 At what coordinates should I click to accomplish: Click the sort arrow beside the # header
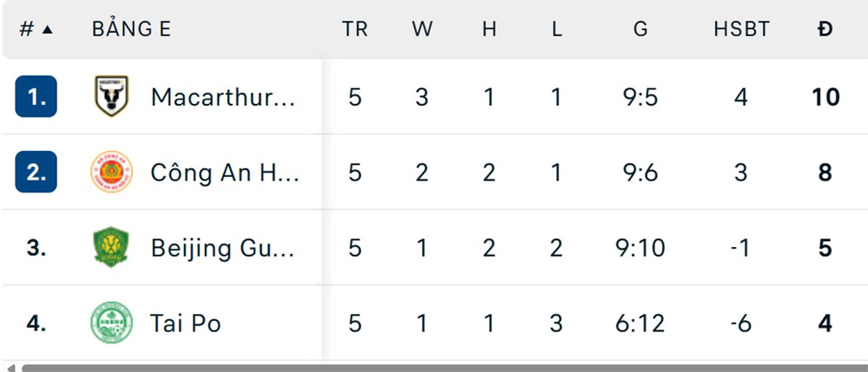pyautogui.click(x=47, y=29)
